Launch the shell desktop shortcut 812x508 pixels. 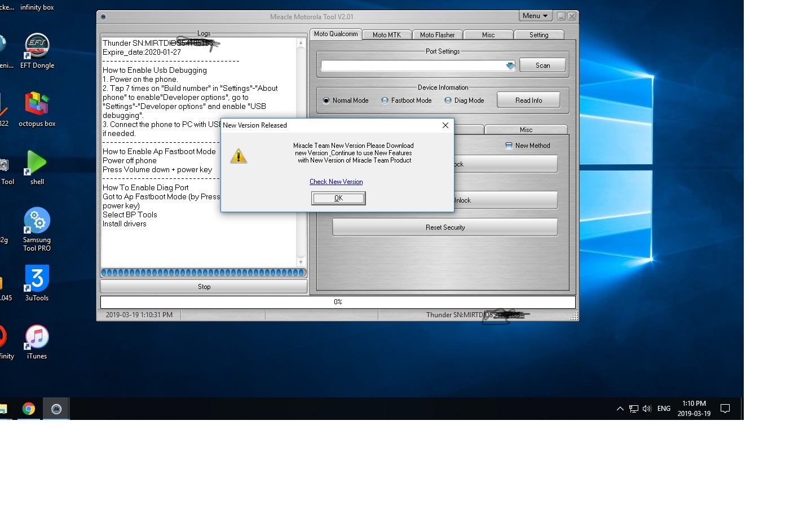(37, 167)
